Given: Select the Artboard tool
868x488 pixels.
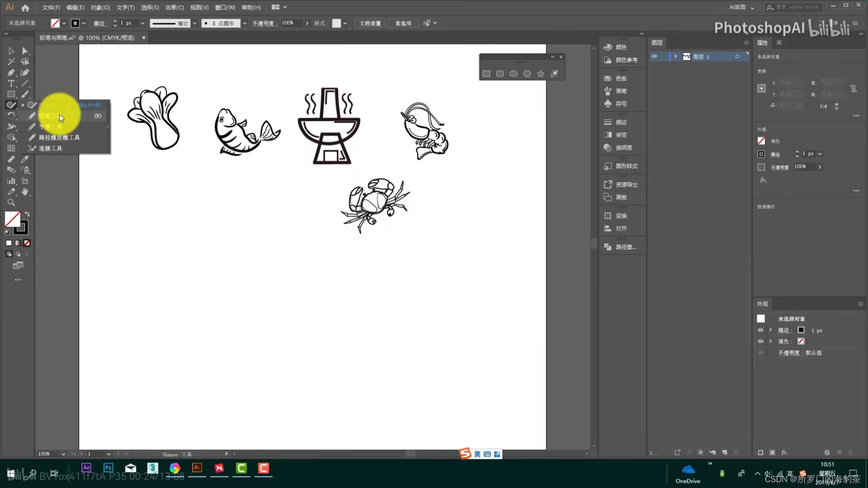Looking at the screenshot, I should coord(25,181).
